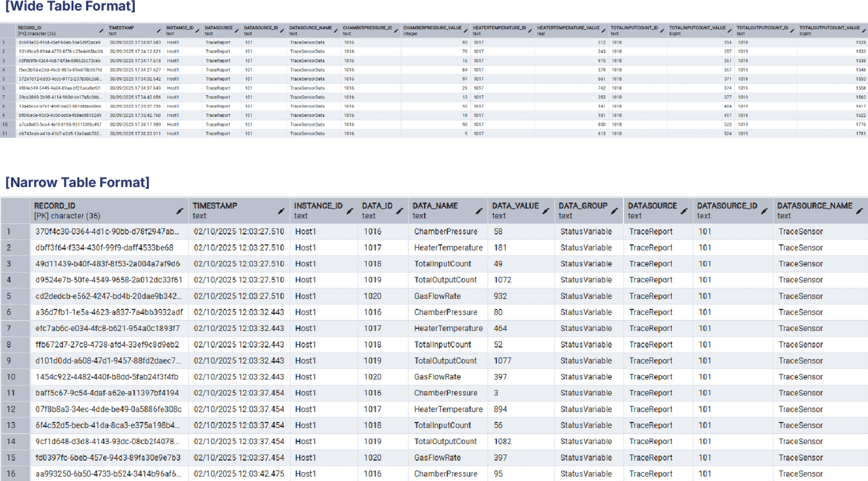Click the edit pencil in narrow table TIMESTAMP header
The height and width of the screenshot is (481, 868).
click(281, 211)
